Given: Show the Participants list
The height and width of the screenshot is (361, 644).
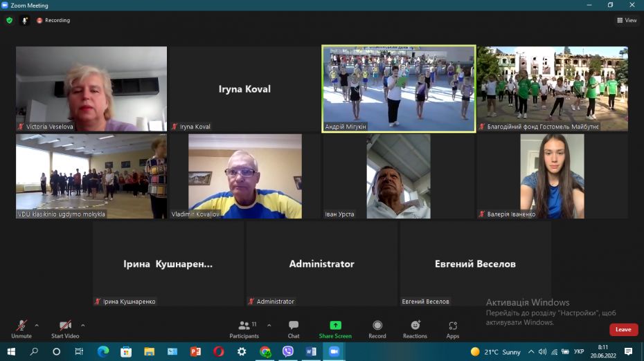Looking at the screenshot, I should pyautogui.click(x=244, y=328).
